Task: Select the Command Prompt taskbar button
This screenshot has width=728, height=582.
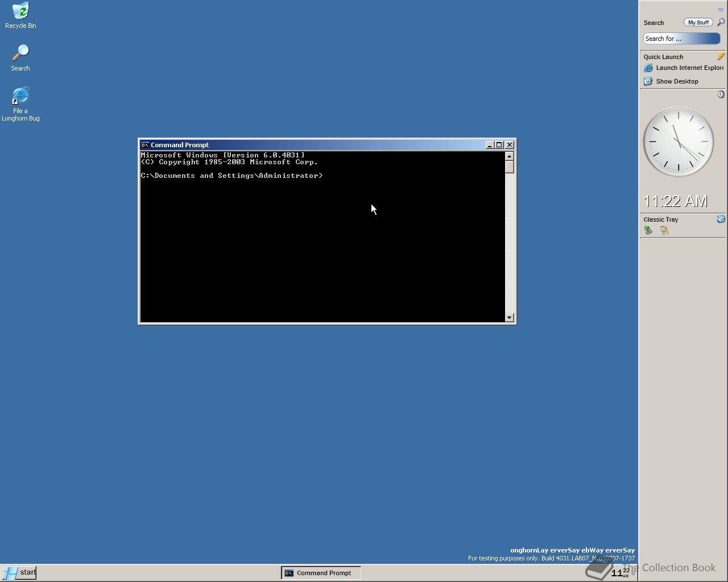Action: (321, 573)
